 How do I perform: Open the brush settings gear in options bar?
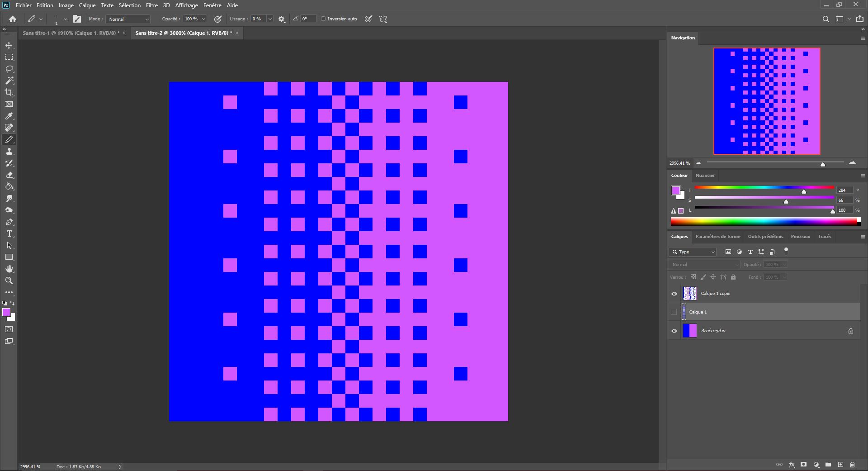point(281,19)
